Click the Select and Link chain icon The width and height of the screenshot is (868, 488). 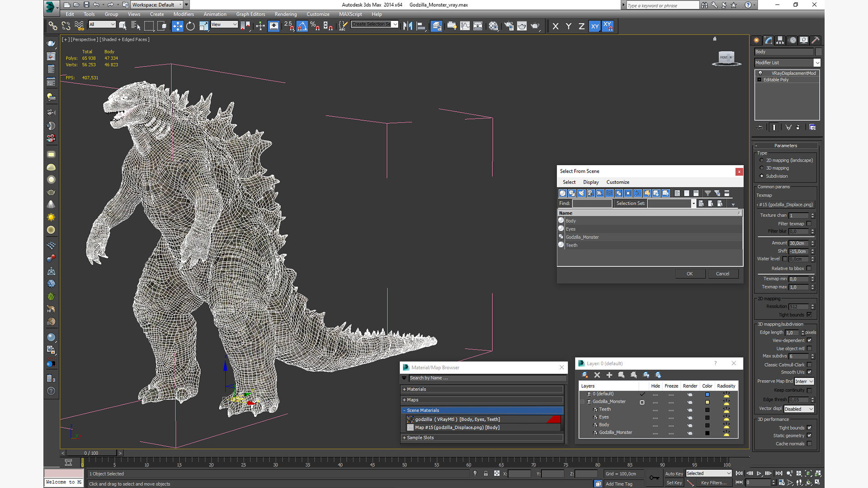[53, 26]
